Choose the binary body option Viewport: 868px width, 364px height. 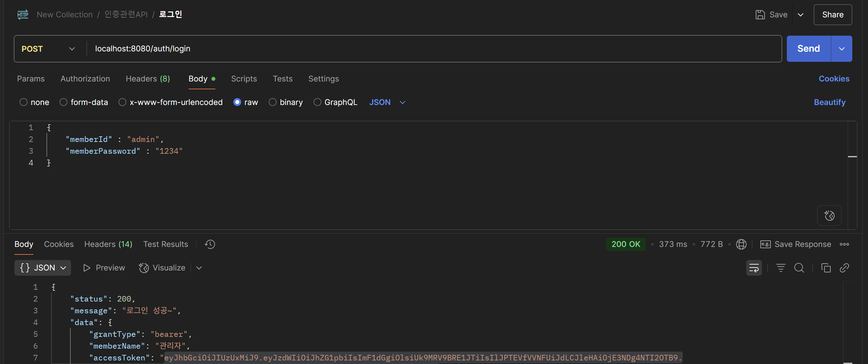coord(272,102)
